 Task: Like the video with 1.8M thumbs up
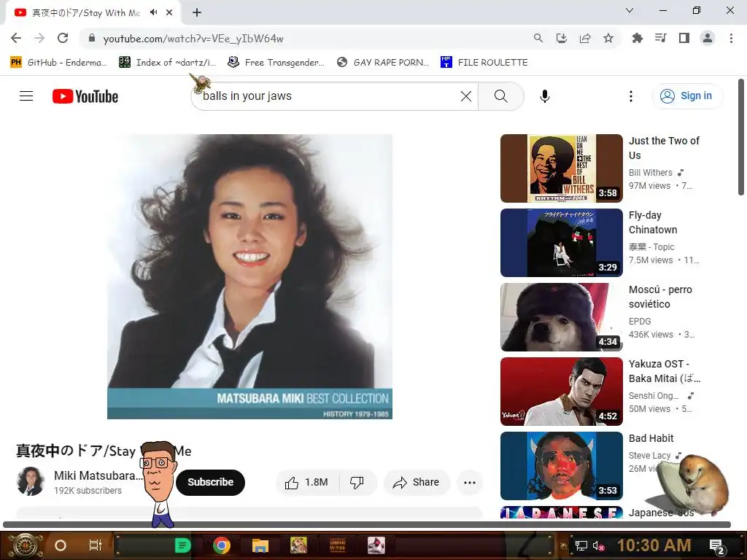point(307,483)
